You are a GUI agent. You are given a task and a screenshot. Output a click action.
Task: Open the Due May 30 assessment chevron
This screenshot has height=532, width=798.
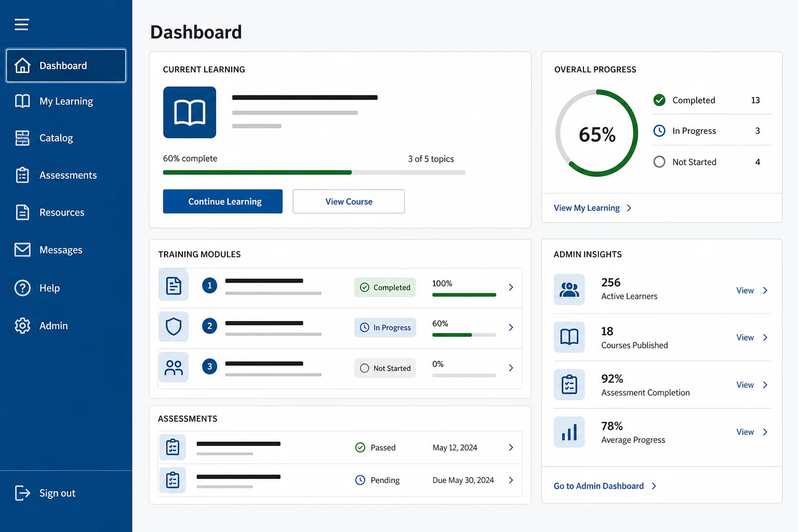511,480
